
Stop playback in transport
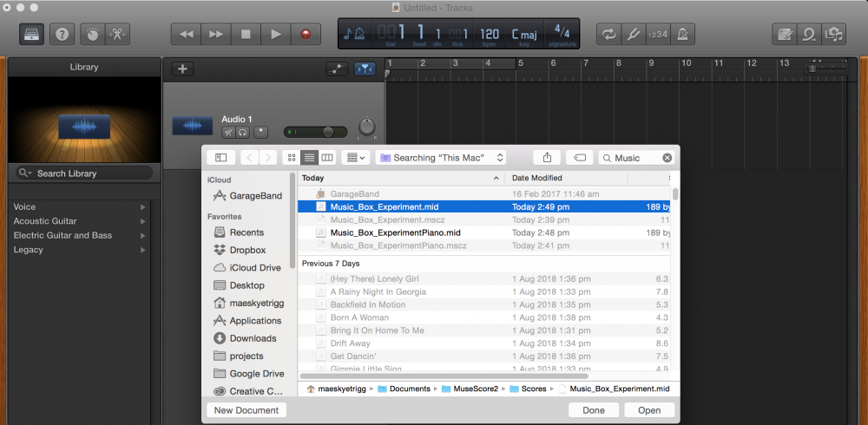click(x=246, y=35)
